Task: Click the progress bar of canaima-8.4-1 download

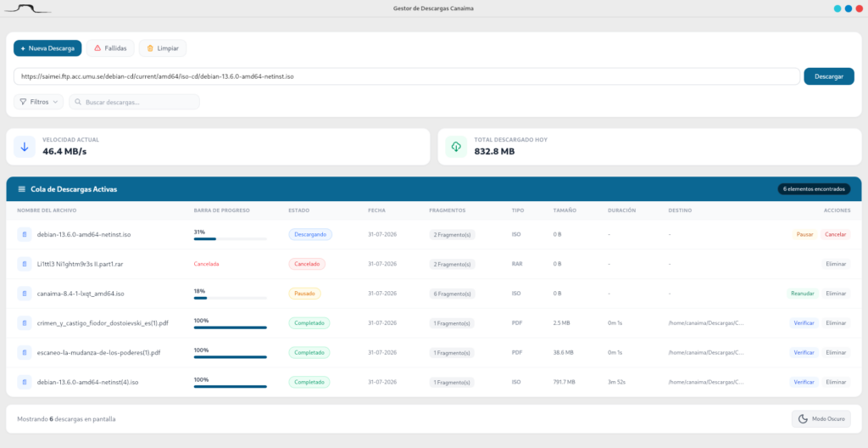Action: pyautogui.click(x=231, y=298)
